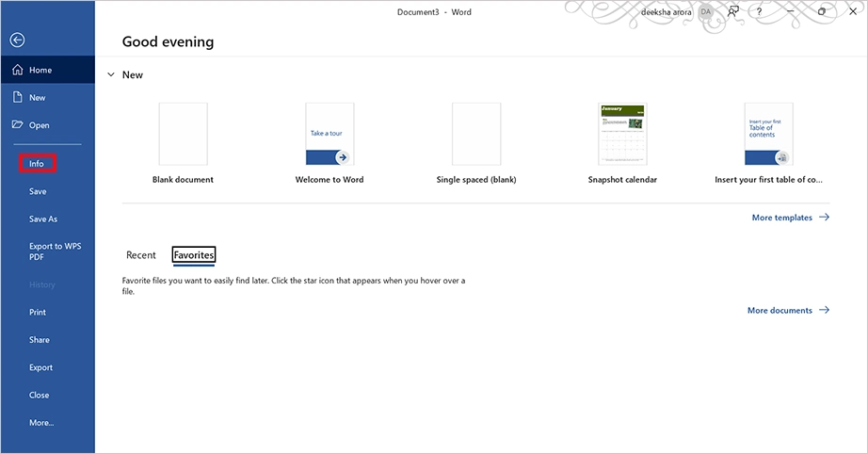Select Single spaced (blank) template
Screen dimensions: 868x454
476,134
